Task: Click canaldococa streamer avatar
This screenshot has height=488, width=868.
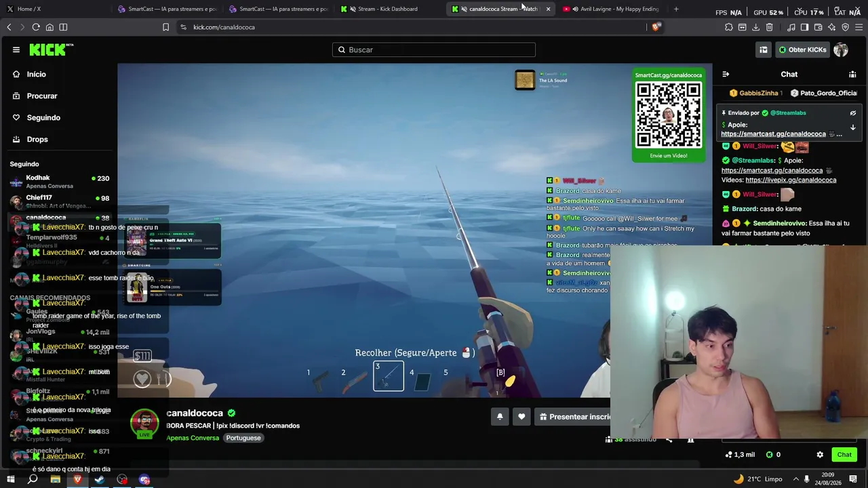Action: click(x=144, y=424)
